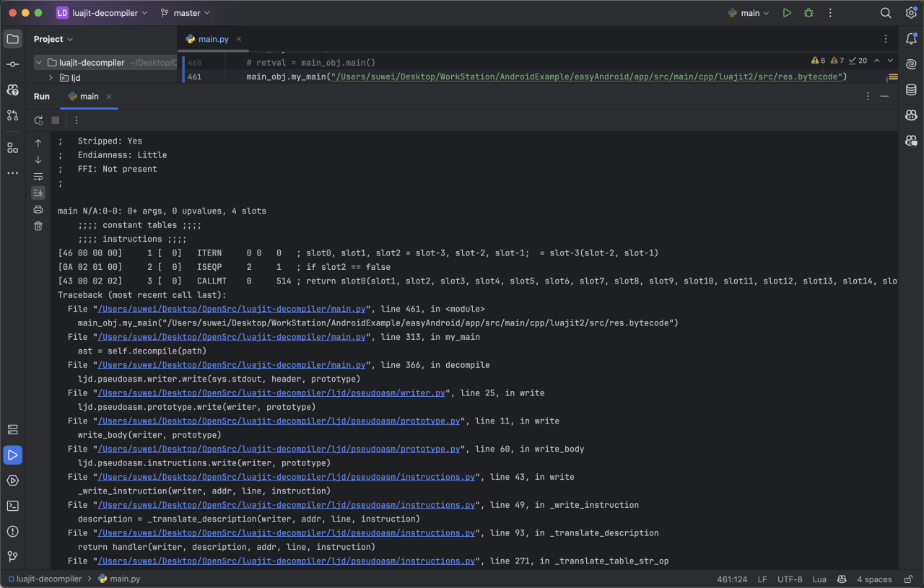This screenshot has height=588, width=924.
Task: Click 'Traceback (most recent call last):' line
Action: [142, 295]
